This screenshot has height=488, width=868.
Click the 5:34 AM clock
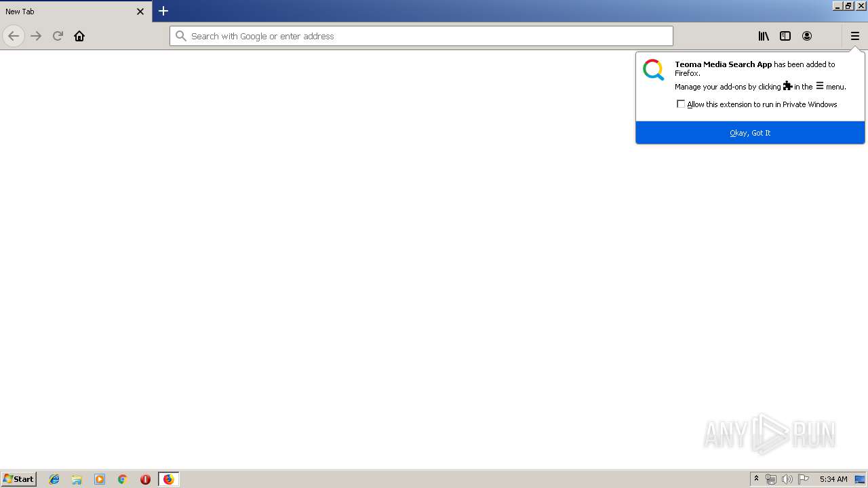click(833, 479)
